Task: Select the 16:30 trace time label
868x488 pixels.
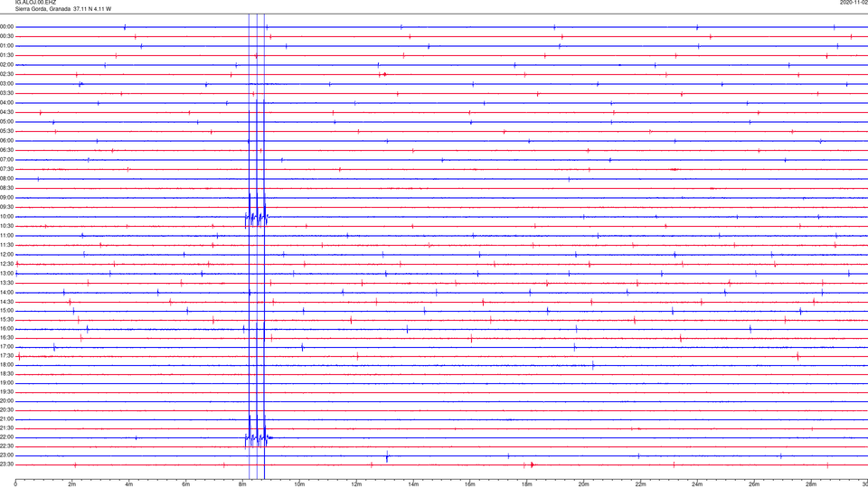Action: click(7, 337)
